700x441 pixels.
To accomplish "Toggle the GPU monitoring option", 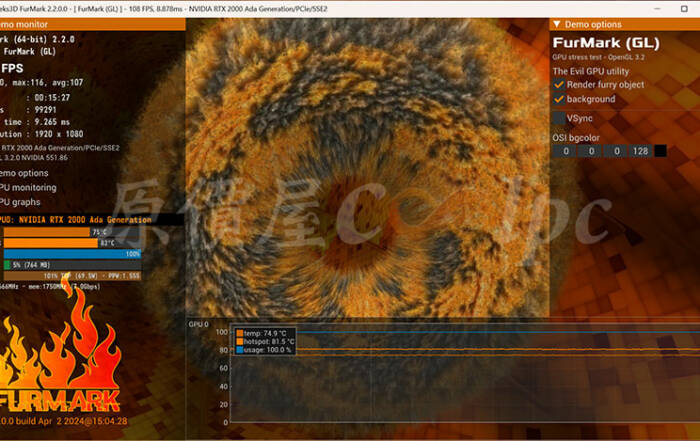I will point(28,187).
